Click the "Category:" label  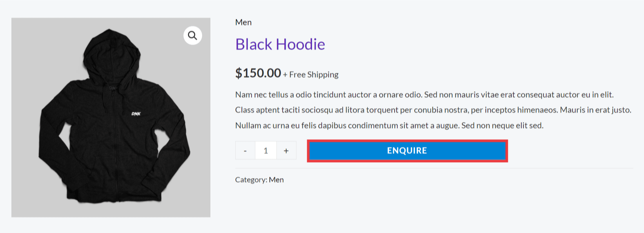point(251,180)
